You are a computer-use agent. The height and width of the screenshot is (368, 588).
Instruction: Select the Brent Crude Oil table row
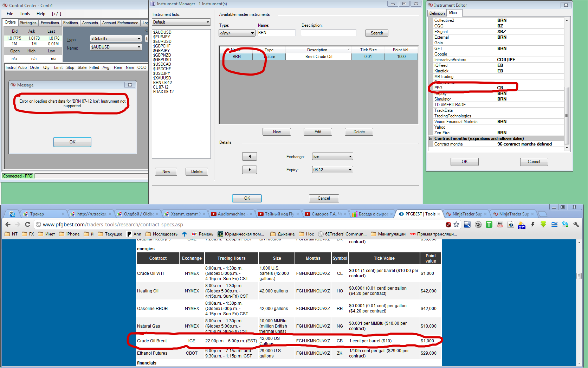pos(319,57)
